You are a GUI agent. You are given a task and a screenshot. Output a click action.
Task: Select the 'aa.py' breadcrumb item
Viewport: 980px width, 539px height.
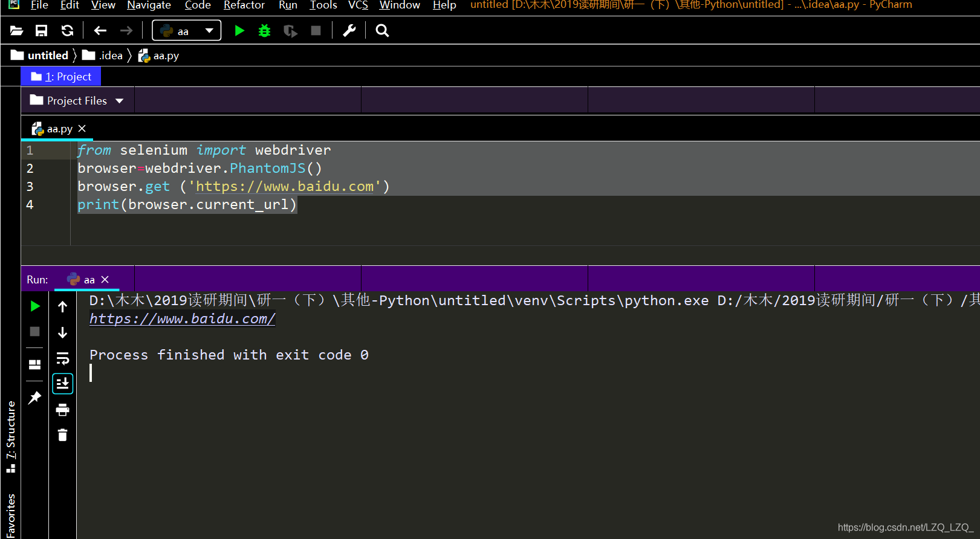pyautogui.click(x=158, y=56)
